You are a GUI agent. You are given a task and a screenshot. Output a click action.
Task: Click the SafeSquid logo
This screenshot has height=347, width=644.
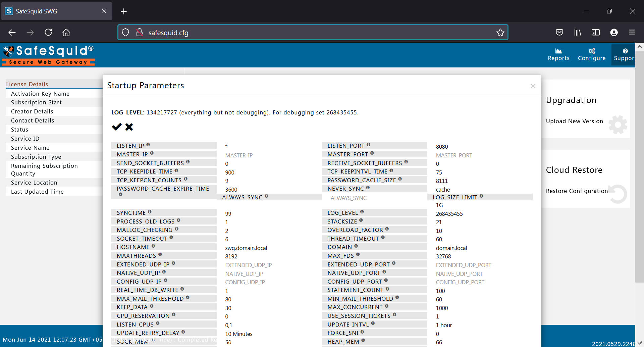pyautogui.click(x=49, y=55)
